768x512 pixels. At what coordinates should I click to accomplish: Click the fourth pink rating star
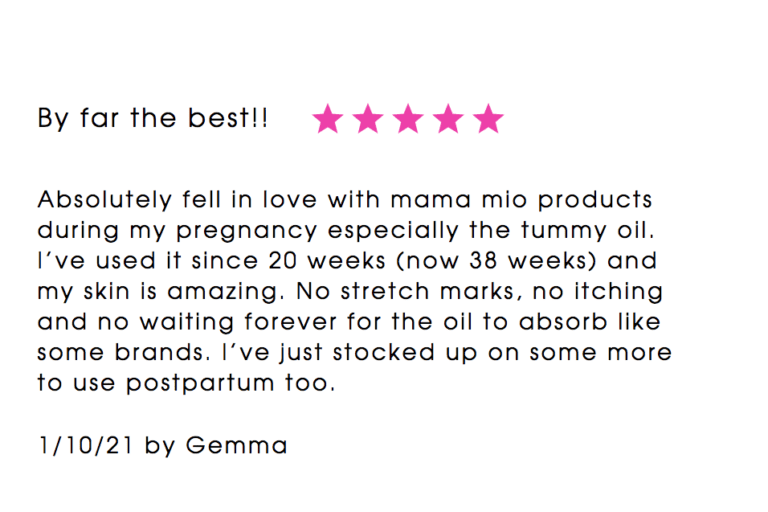coord(448,120)
